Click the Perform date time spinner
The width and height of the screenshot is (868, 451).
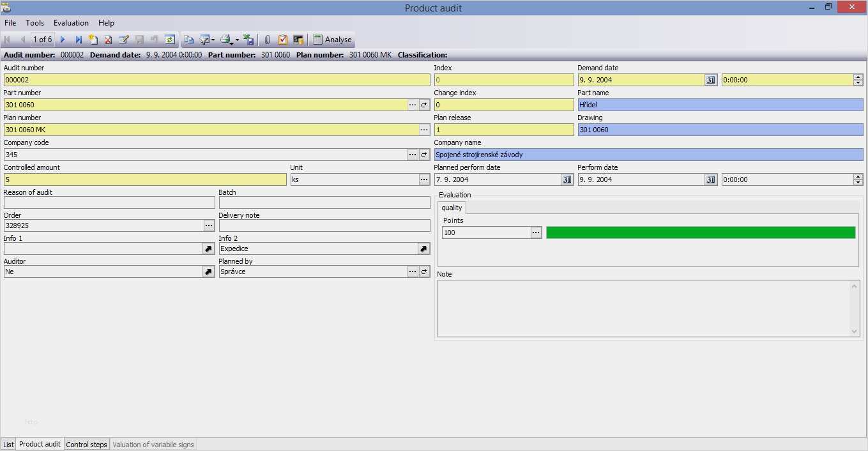pos(858,180)
